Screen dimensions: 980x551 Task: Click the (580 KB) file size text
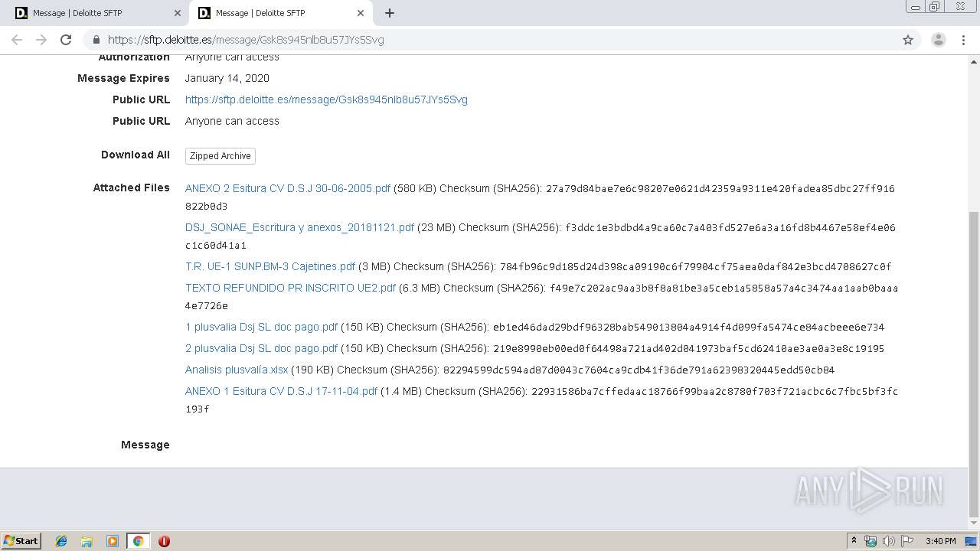coord(415,188)
